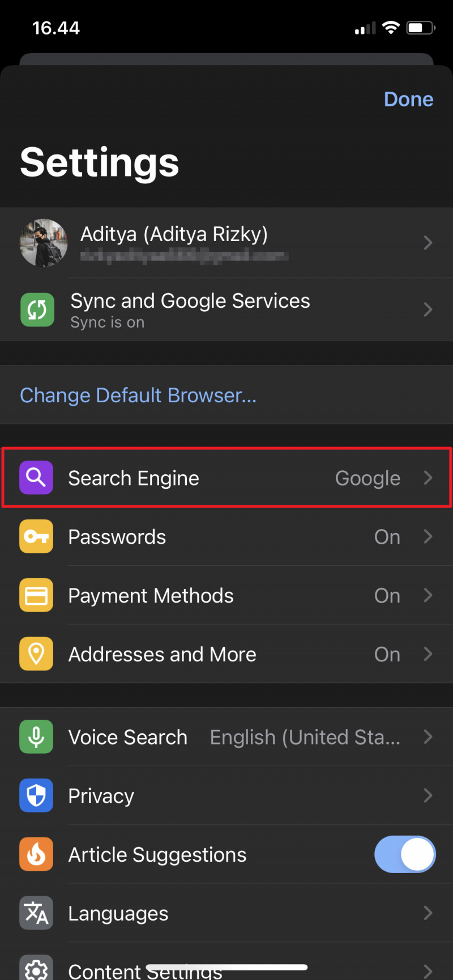Tap the yellow Passwords key icon

click(36, 536)
